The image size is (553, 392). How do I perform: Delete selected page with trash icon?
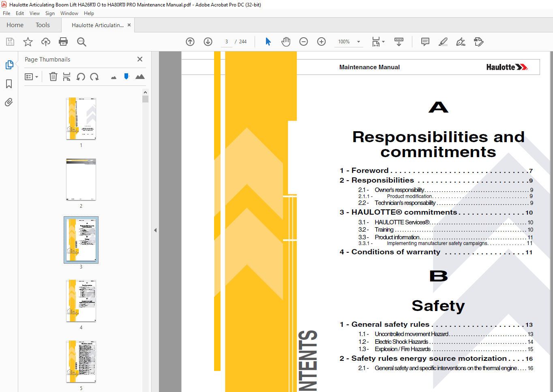[53, 77]
